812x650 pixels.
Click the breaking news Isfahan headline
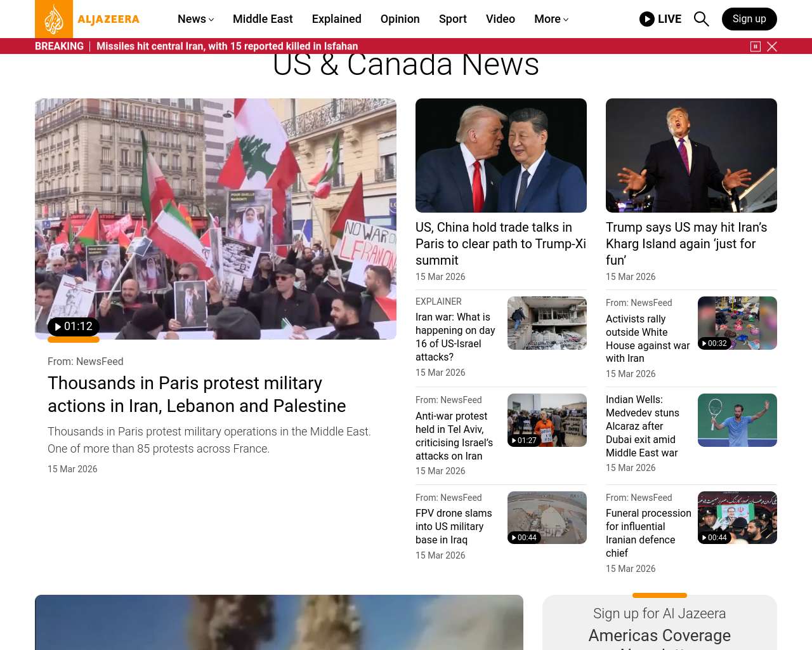(x=227, y=46)
